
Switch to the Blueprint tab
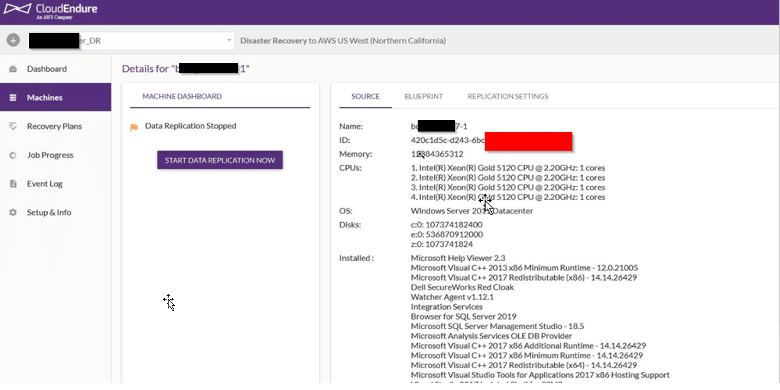(424, 97)
